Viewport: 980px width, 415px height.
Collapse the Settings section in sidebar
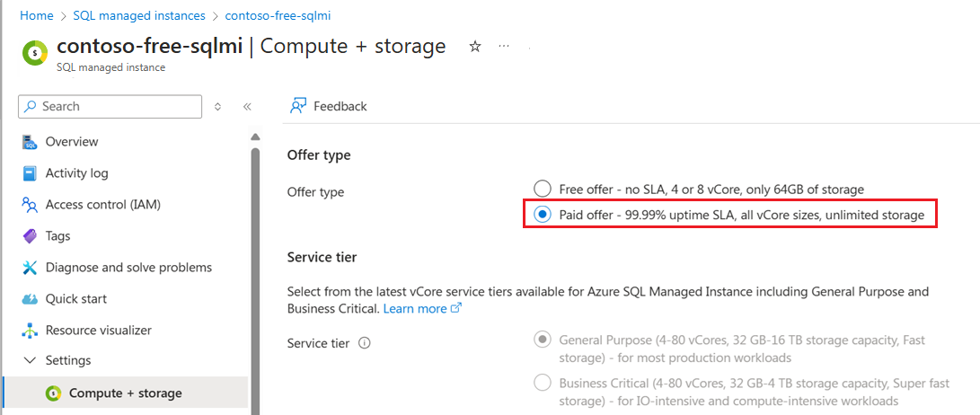29,361
